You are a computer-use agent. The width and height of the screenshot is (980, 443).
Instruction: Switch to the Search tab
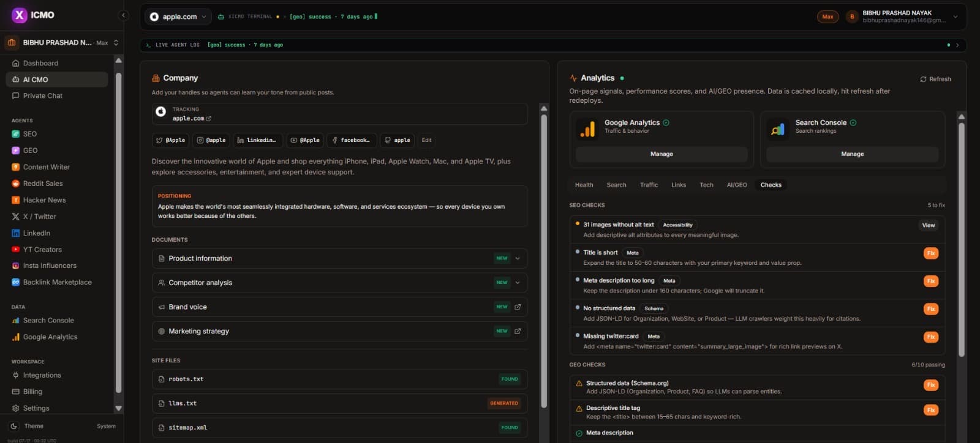[x=616, y=185]
